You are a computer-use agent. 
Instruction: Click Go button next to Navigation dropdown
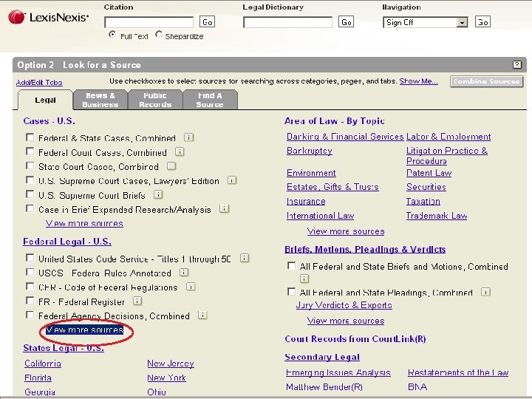[482, 22]
